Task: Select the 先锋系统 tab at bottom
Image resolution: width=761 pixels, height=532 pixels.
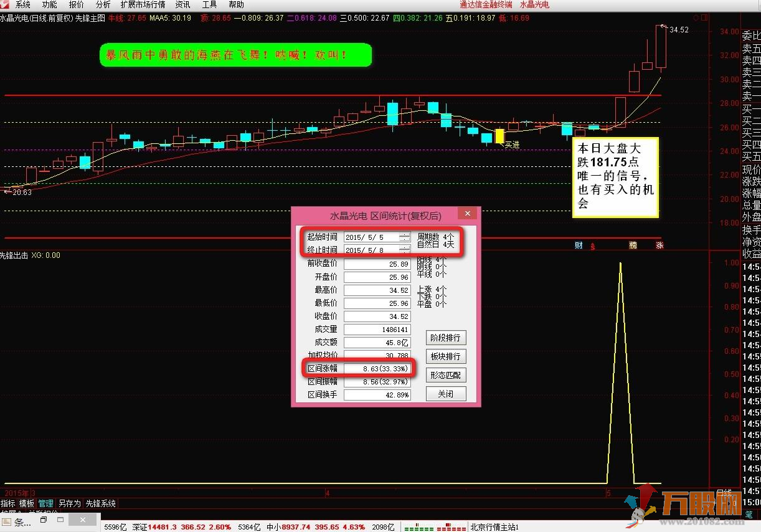Action: pos(100,503)
